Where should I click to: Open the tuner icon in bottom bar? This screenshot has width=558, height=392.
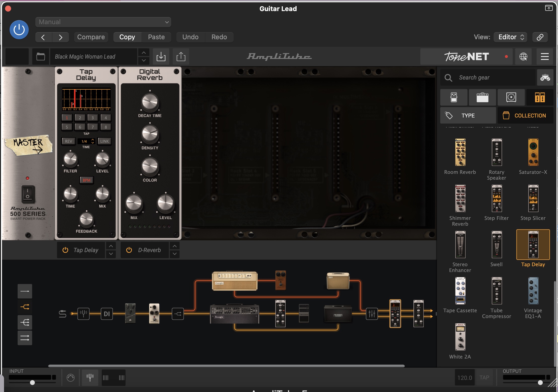tap(90, 377)
